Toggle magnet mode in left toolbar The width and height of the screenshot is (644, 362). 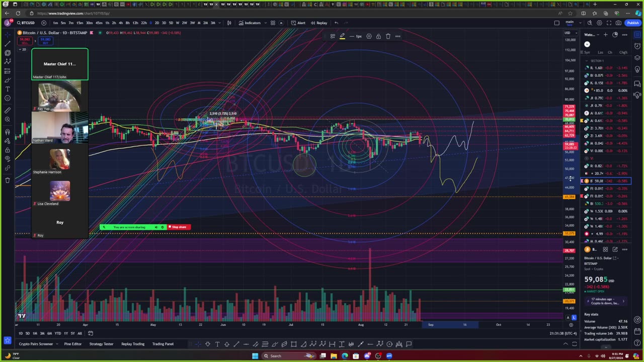[8, 132]
